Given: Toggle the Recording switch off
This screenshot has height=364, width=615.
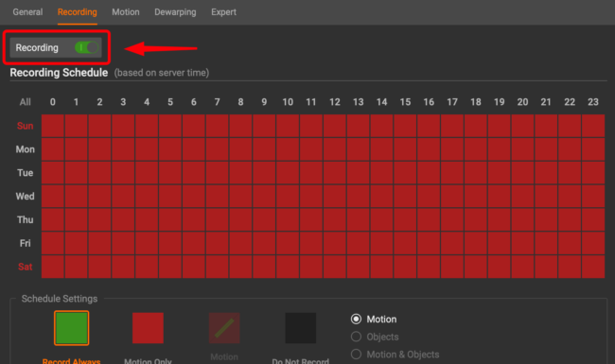Looking at the screenshot, I should (x=86, y=48).
